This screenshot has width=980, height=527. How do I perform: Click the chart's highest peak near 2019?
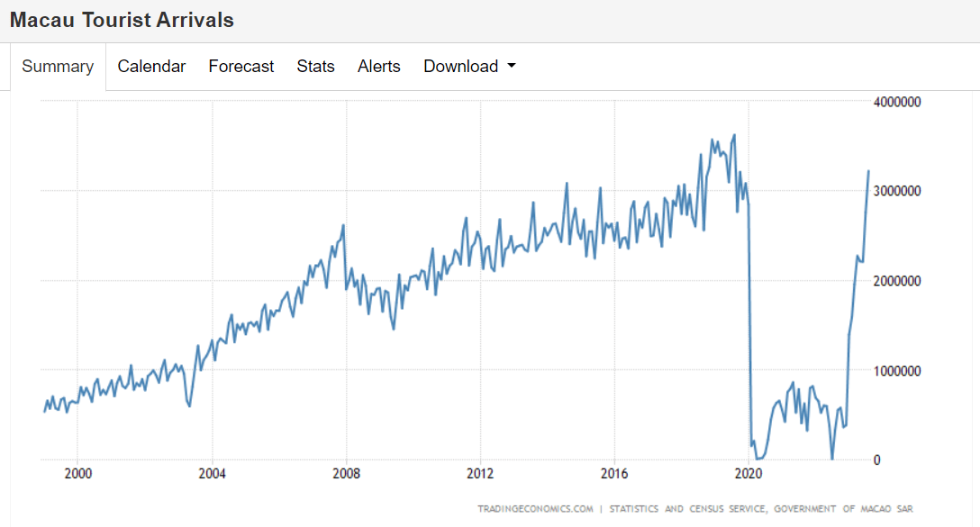(x=734, y=135)
